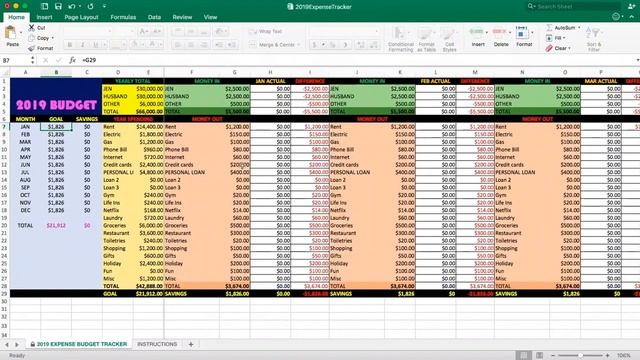Expand the Merge & Center dropdown

(x=299, y=44)
